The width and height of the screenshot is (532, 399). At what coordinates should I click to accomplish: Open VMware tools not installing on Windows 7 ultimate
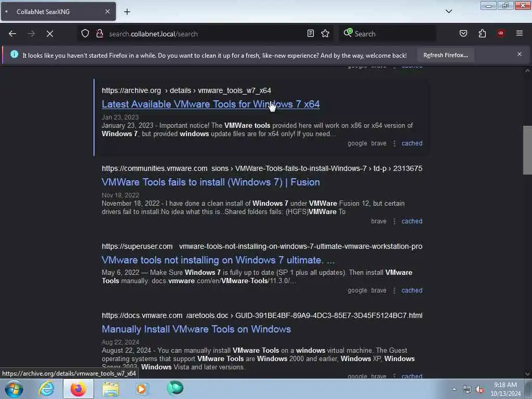coord(218,260)
